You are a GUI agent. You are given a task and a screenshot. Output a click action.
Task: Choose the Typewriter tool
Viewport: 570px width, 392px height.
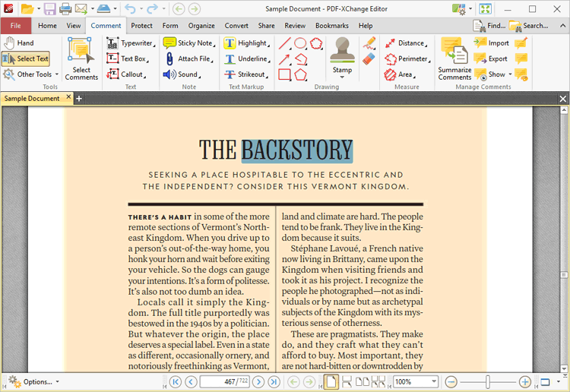(x=131, y=43)
